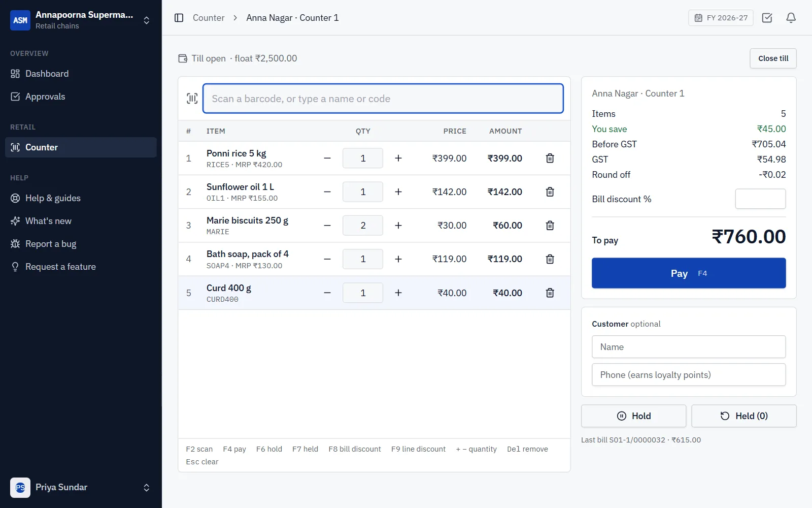812x508 pixels.
Task: Open Report a bug
Action: pos(81,244)
